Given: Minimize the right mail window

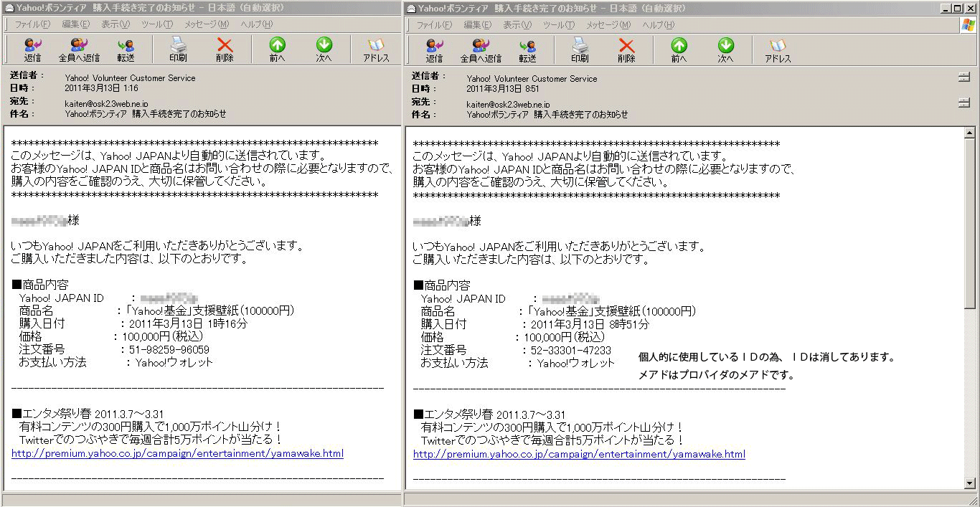Looking at the screenshot, I should pyautogui.click(x=946, y=8).
